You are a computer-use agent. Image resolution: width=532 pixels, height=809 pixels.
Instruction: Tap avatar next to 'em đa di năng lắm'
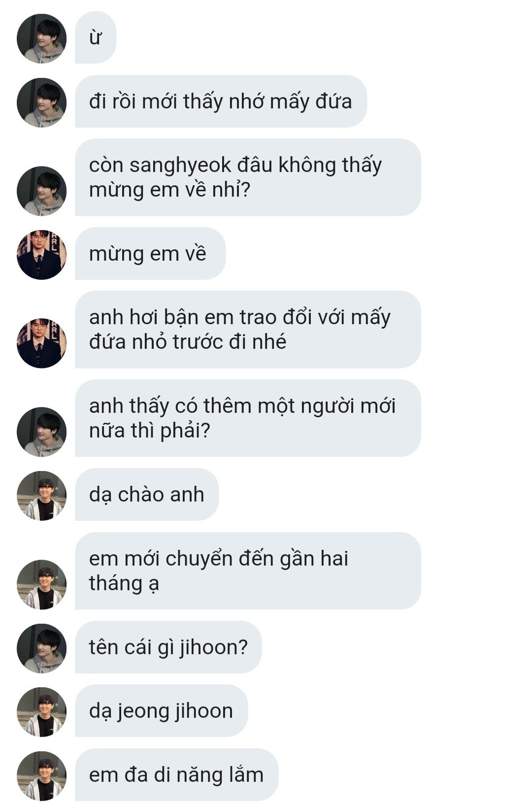pos(41,776)
